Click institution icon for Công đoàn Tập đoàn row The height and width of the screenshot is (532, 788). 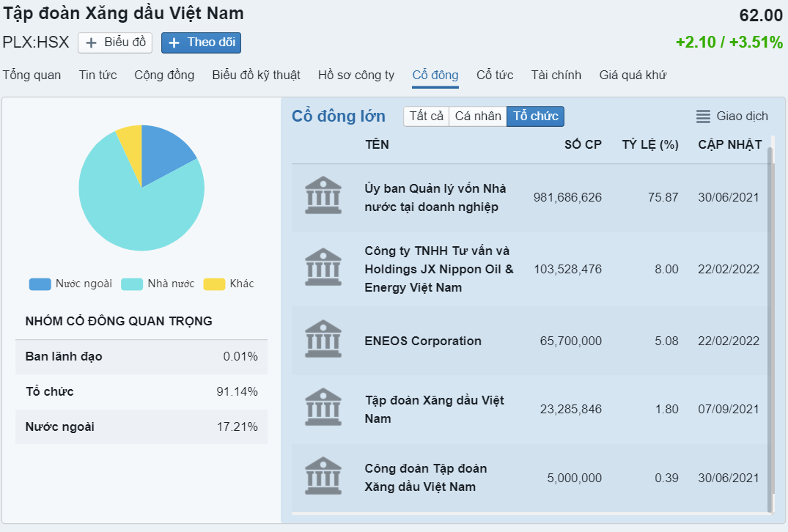pos(323,476)
